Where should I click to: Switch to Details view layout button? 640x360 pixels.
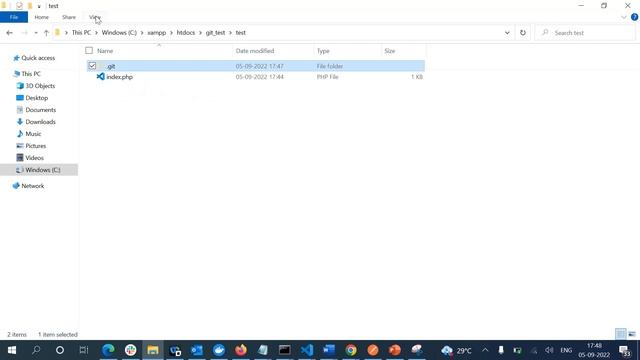[x=620, y=334]
